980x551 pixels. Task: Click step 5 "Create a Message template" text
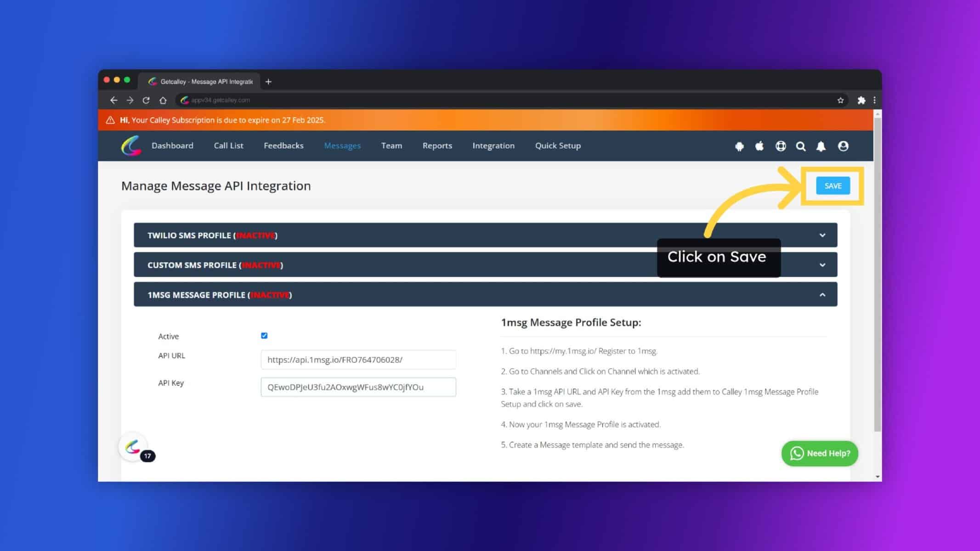point(593,444)
